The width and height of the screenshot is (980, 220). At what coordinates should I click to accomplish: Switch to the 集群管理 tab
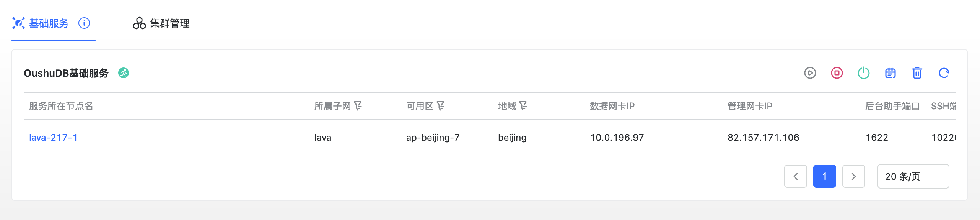pyautogui.click(x=161, y=23)
